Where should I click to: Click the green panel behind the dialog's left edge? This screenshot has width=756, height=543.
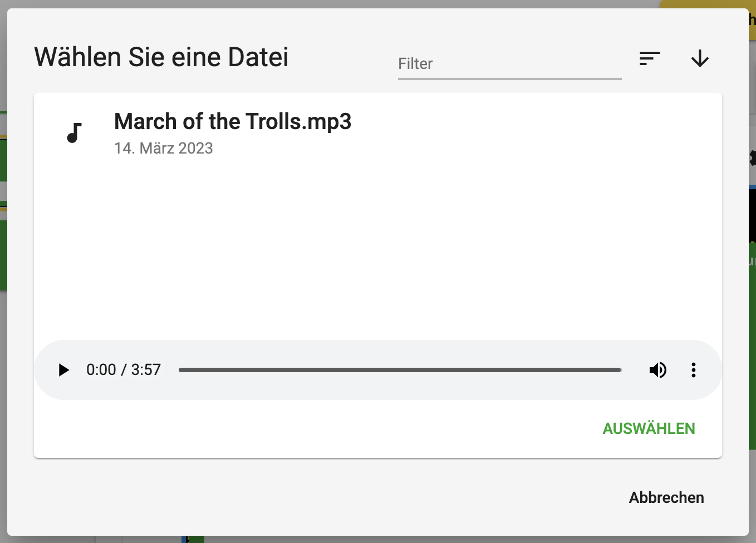(3, 255)
